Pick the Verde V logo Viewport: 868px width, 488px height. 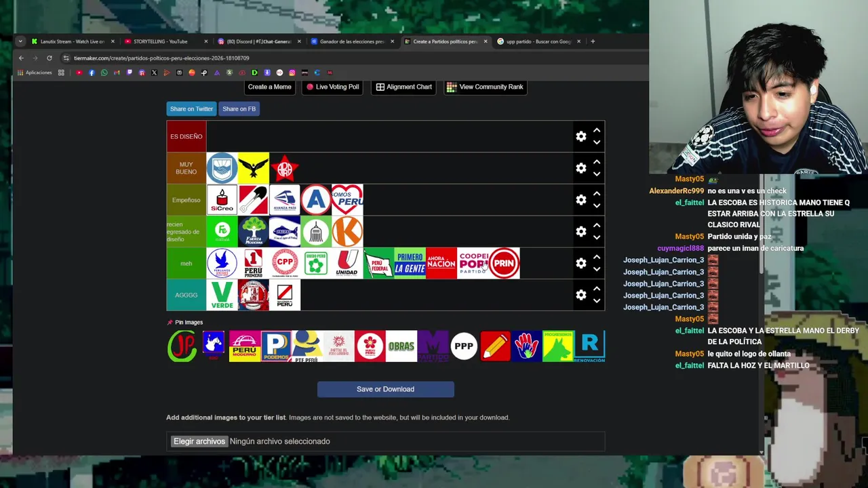[x=222, y=295]
